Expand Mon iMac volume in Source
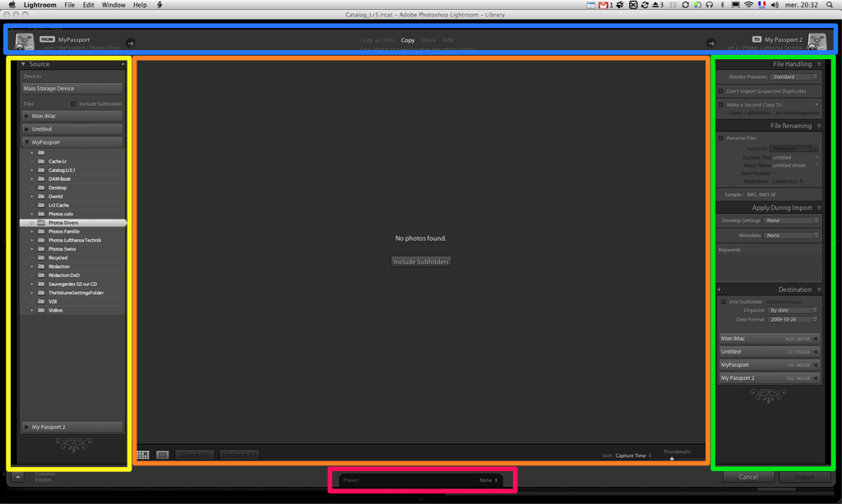The image size is (842, 504). [27, 116]
